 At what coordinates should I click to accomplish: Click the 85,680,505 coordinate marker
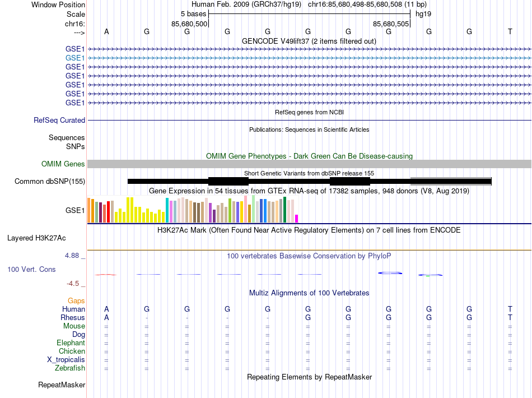(391, 24)
